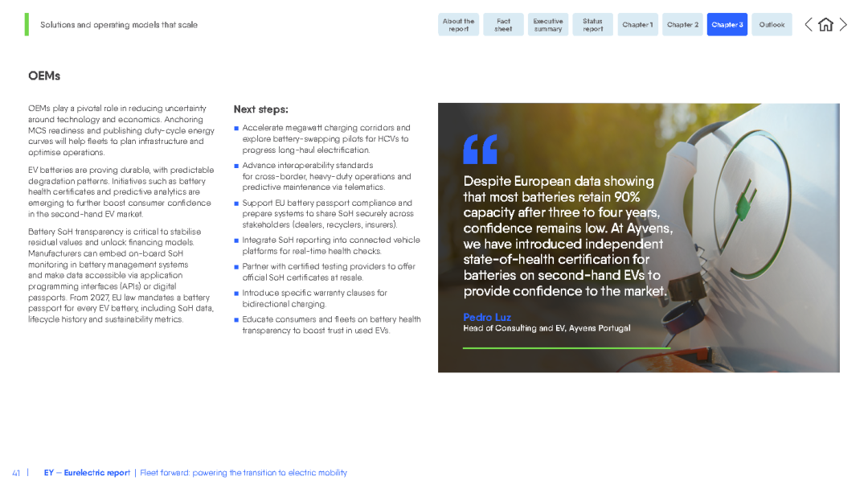Click page number 41 in footer

tap(16, 473)
